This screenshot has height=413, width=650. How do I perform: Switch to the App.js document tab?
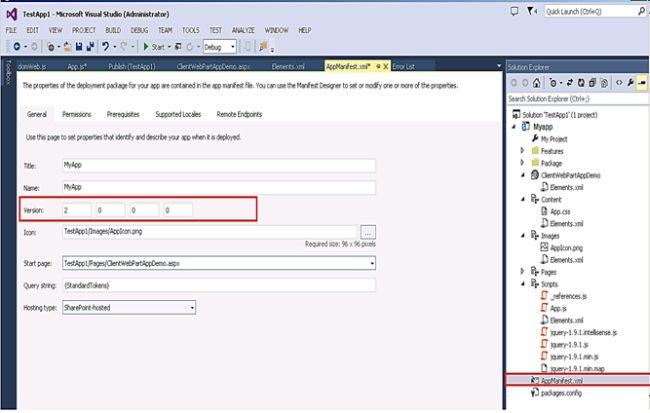coord(77,66)
